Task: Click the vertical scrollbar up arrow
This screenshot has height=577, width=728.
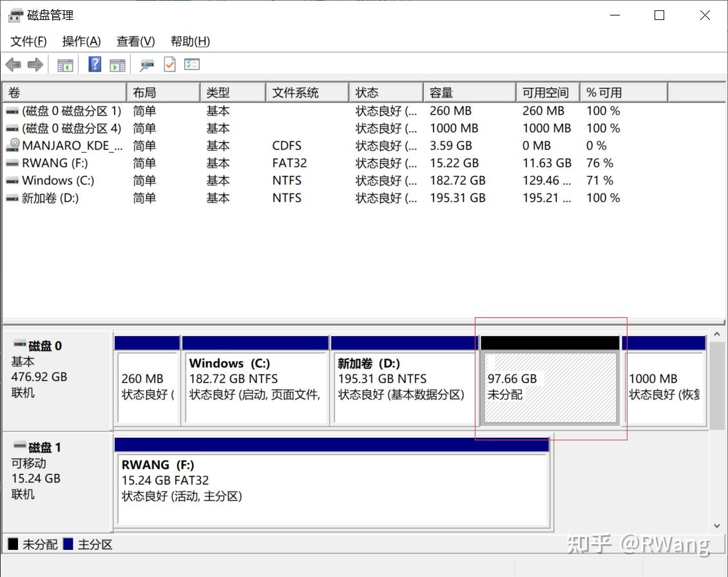Action: pos(716,333)
